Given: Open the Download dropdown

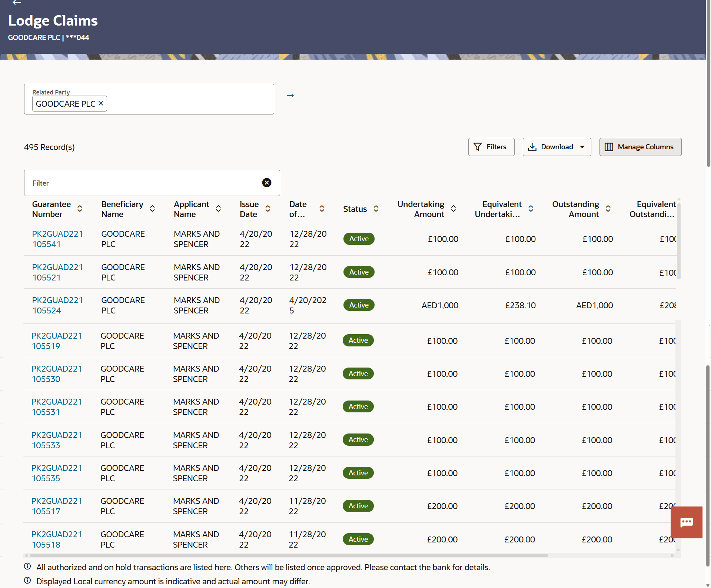Looking at the screenshot, I should click(x=556, y=147).
